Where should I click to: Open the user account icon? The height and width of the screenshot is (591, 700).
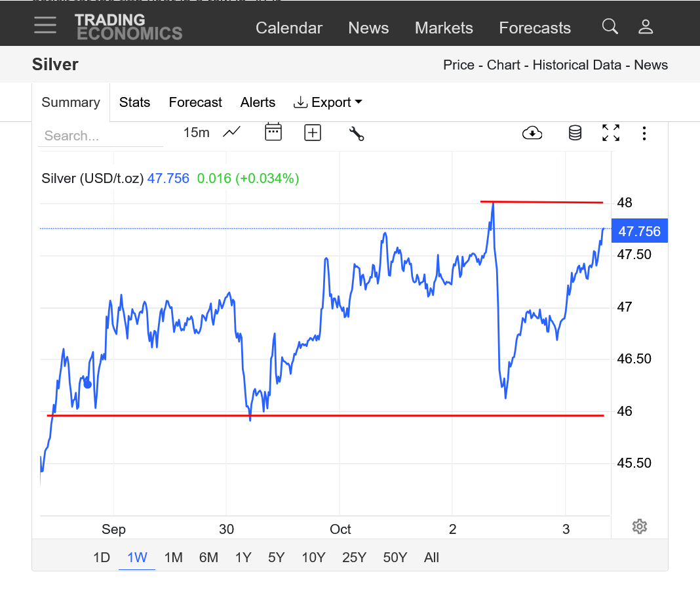click(x=646, y=27)
